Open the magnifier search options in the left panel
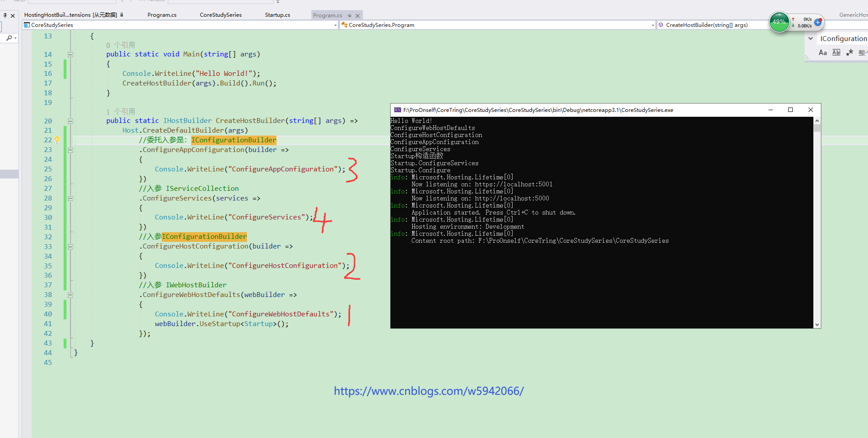This screenshot has width=868, height=438. (x=11, y=38)
